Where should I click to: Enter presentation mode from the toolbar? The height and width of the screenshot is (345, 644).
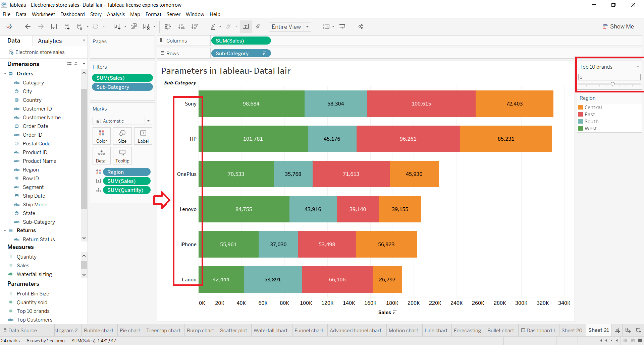pos(342,26)
